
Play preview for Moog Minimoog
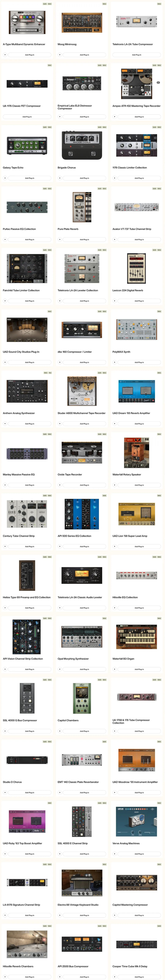point(60,55)
